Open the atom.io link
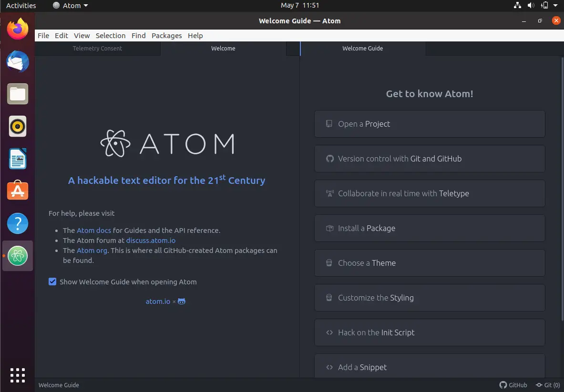The height and width of the screenshot is (392, 564). (157, 302)
